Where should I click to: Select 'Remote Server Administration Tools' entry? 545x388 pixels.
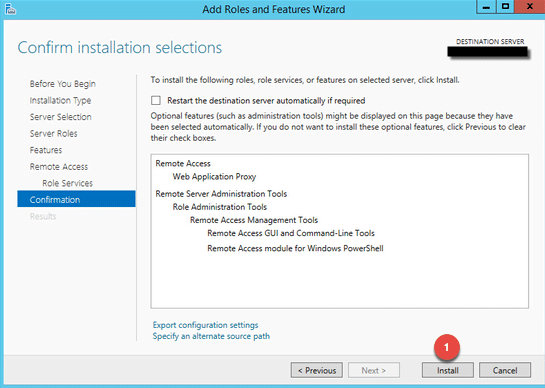(x=221, y=194)
